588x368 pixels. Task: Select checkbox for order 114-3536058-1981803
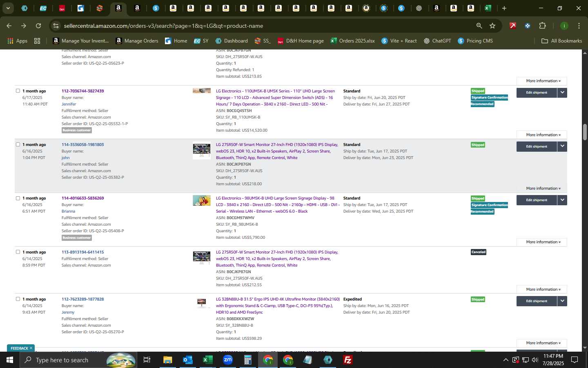click(x=18, y=144)
